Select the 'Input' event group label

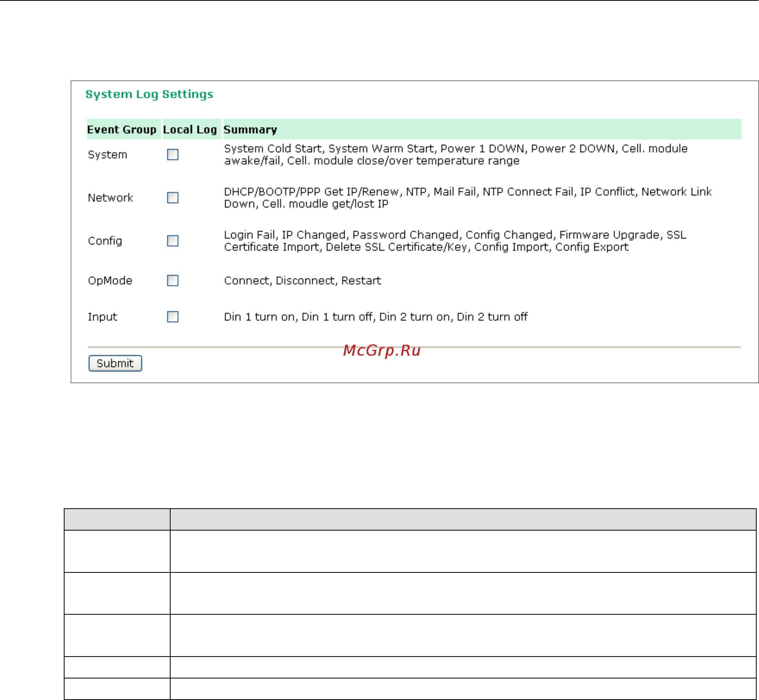[103, 317]
